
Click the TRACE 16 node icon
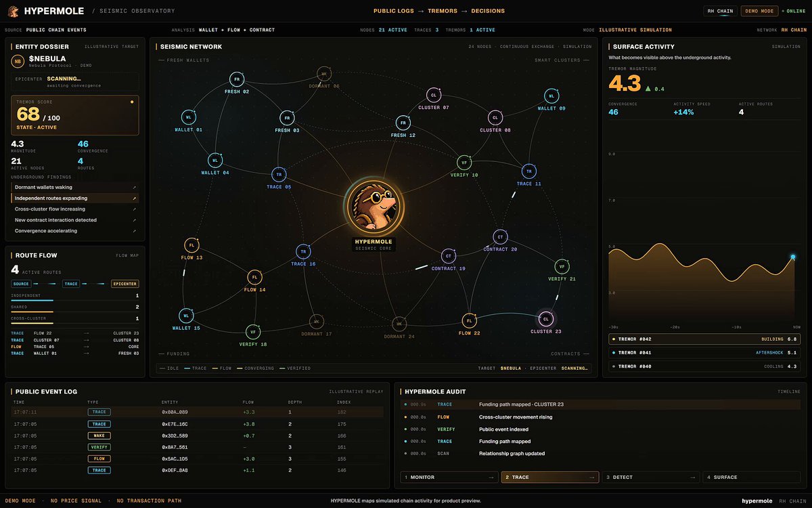(303, 251)
